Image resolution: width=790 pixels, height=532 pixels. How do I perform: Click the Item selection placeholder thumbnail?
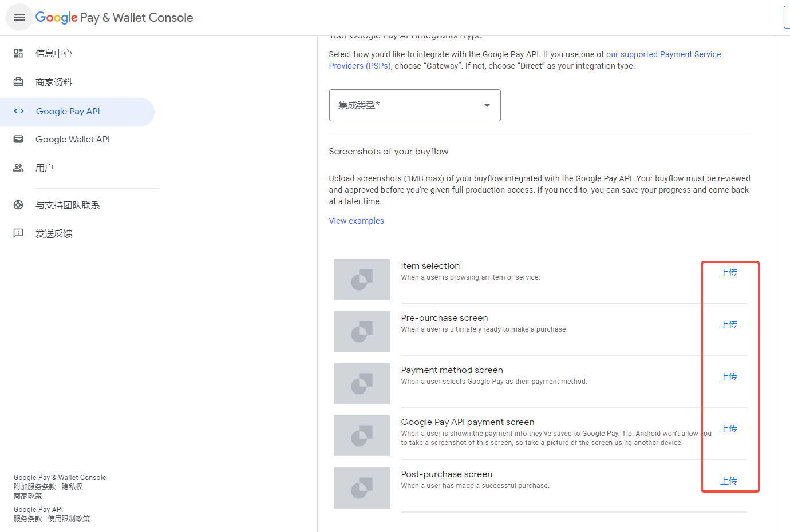pos(362,280)
